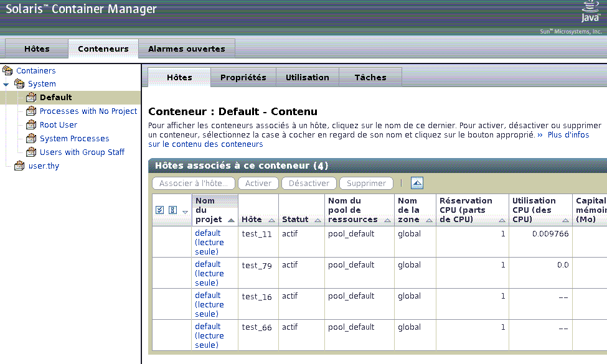Click Capital mémoire column header
This screenshot has width=607, height=364.
pos(590,210)
